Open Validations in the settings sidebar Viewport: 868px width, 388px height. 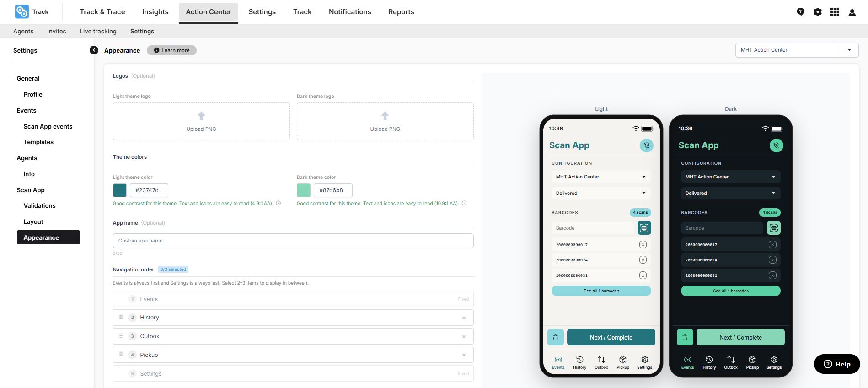(39, 205)
